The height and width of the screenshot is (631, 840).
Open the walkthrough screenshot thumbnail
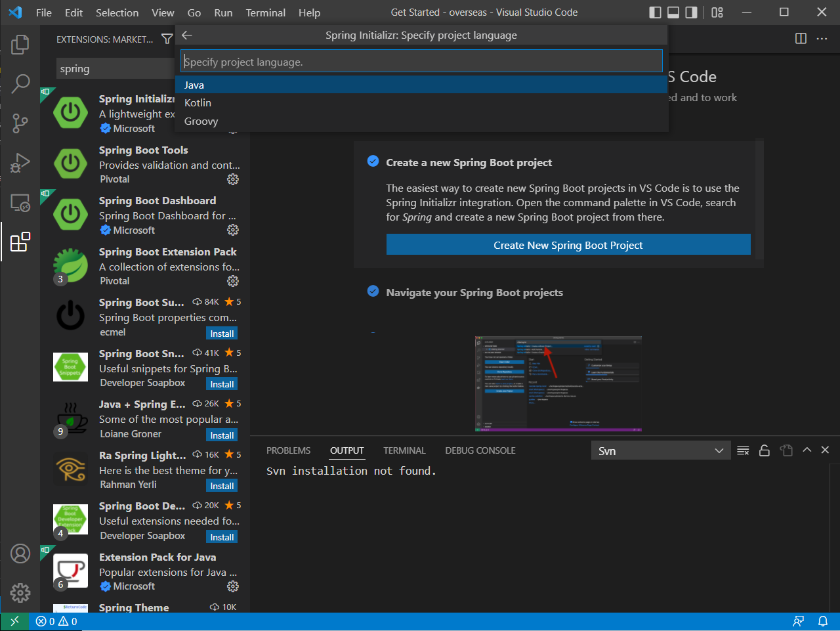558,384
